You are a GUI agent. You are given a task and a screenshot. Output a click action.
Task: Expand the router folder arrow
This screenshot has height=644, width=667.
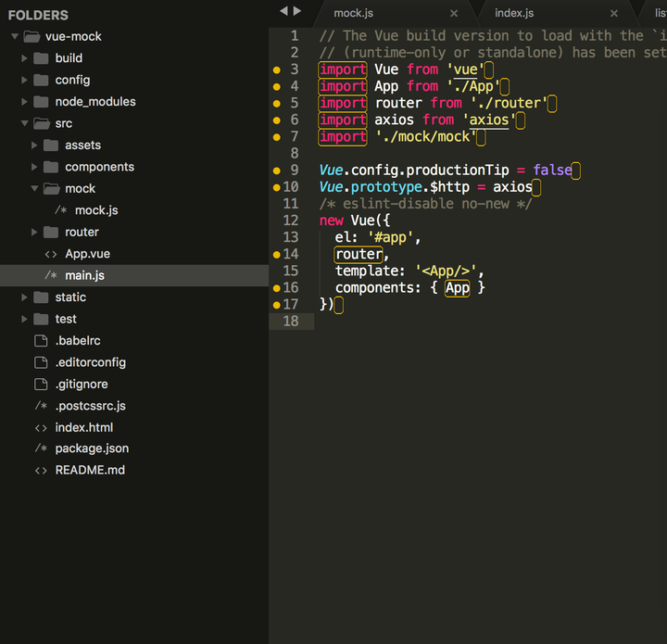pos(34,233)
